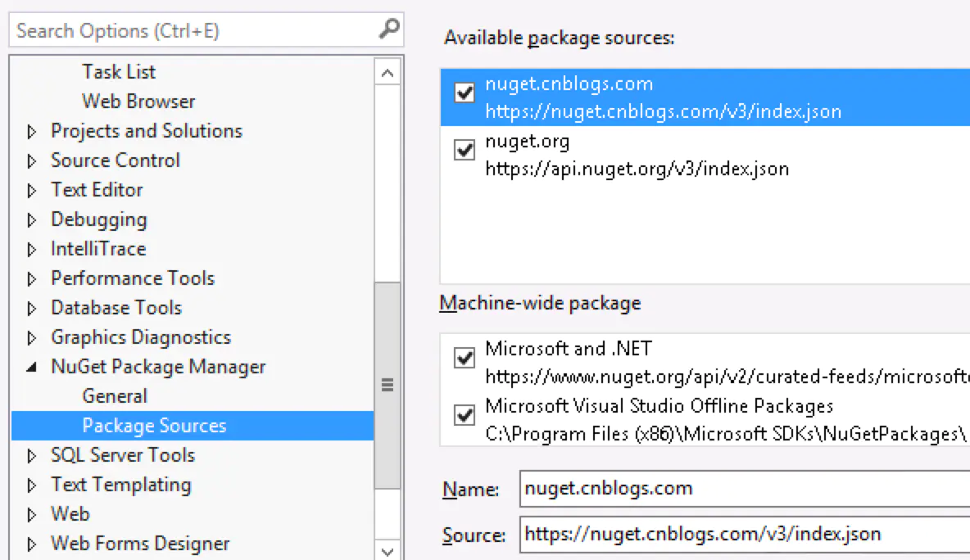The height and width of the screenshot is (560, 970).
Task: Toggle the Microsoft and .NET source checkbox
Action: (464, 357)
